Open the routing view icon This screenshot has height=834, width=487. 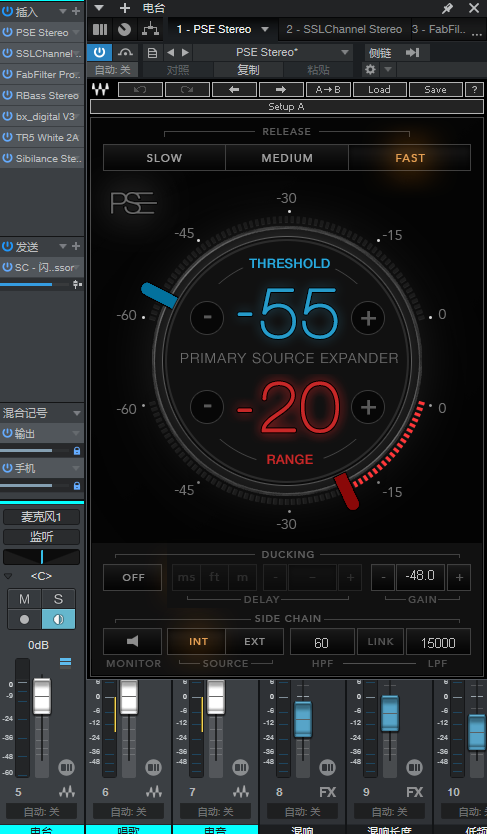tap(151, 29)
